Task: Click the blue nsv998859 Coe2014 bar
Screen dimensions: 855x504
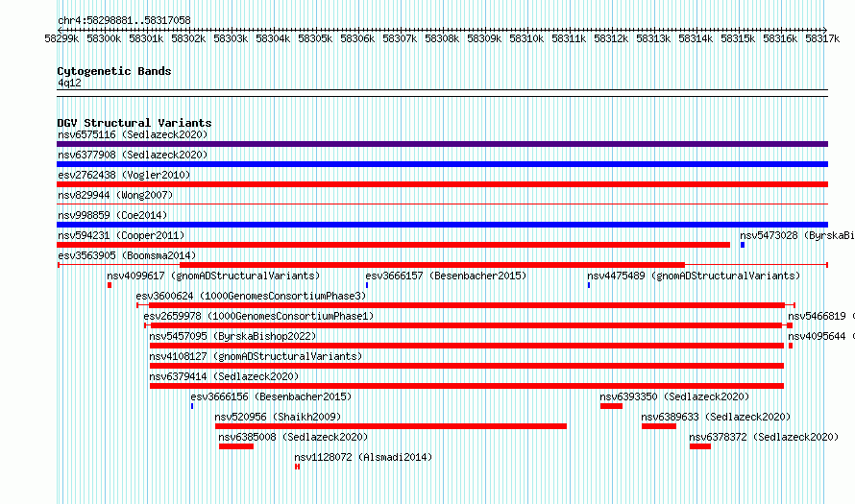Action: (x=442, y=225)
